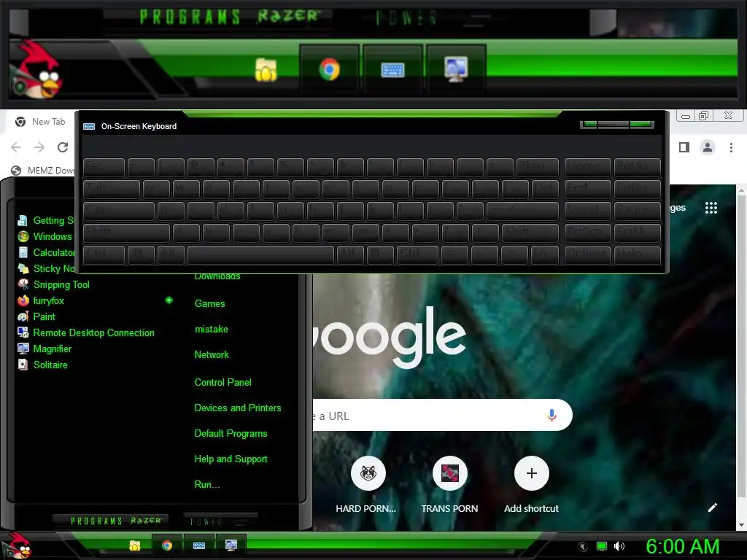Open the Chrome three-dot menu
The width and height of the screenshot is (747, 560).
pyautogui.click(x=731, y=147)
